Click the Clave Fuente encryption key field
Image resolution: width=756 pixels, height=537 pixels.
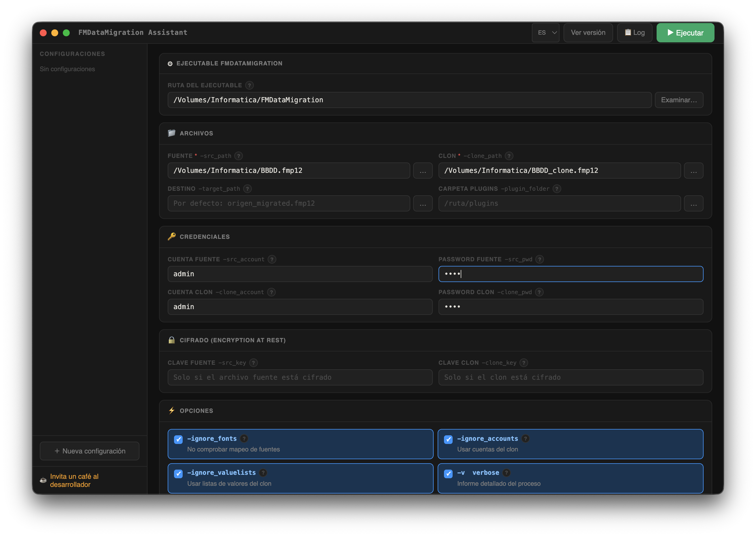point(300,378)
